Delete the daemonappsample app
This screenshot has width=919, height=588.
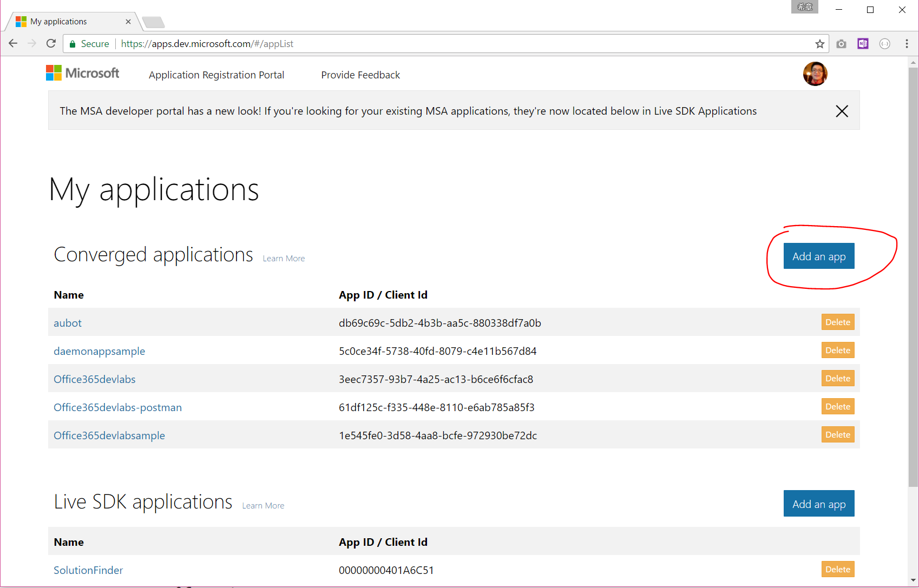click(x=838, y=351)
